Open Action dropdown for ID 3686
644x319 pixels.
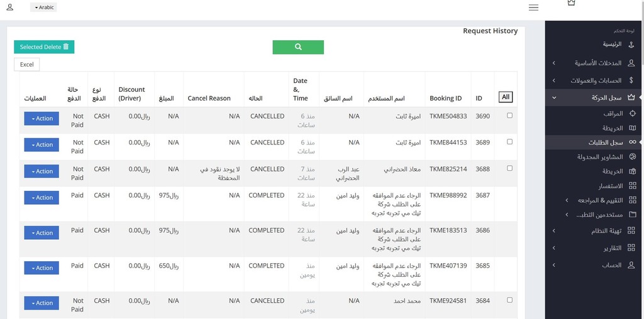coord(42,233)
